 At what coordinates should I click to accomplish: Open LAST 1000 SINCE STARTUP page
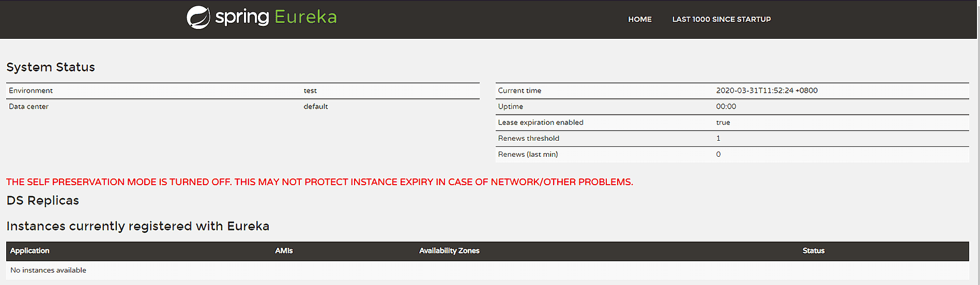pyautogui.click(x=721, y=19)
